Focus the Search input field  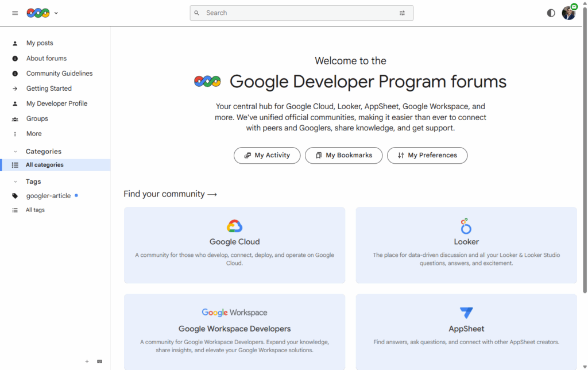tap(301, 13)
